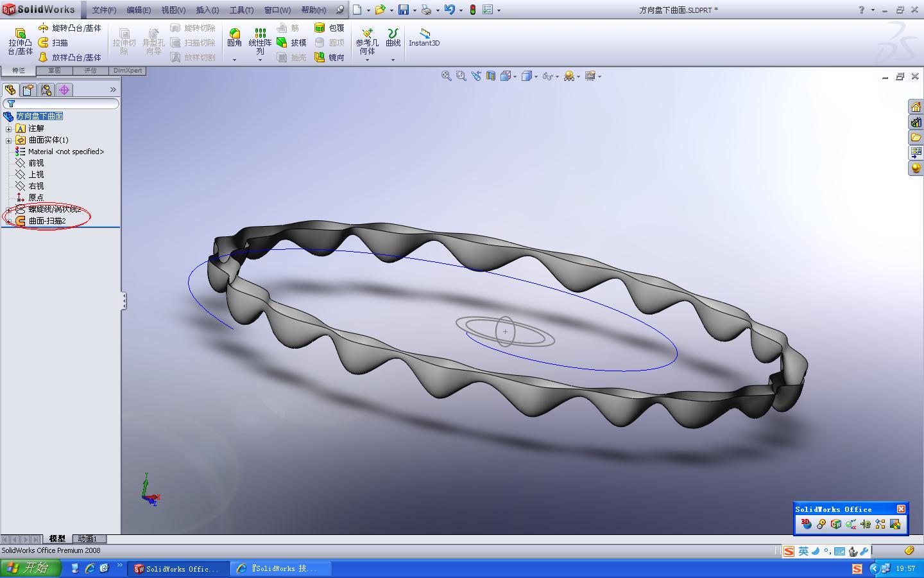Click the 拉伸凸台/基体 extrude boss tool
The height and width of the screenshot is (578, 924).
pyautogui.click(x=20, y=42)
